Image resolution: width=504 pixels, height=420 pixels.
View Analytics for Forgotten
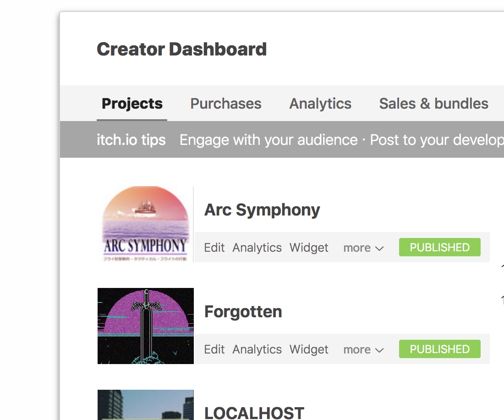[x=257, y=349]
